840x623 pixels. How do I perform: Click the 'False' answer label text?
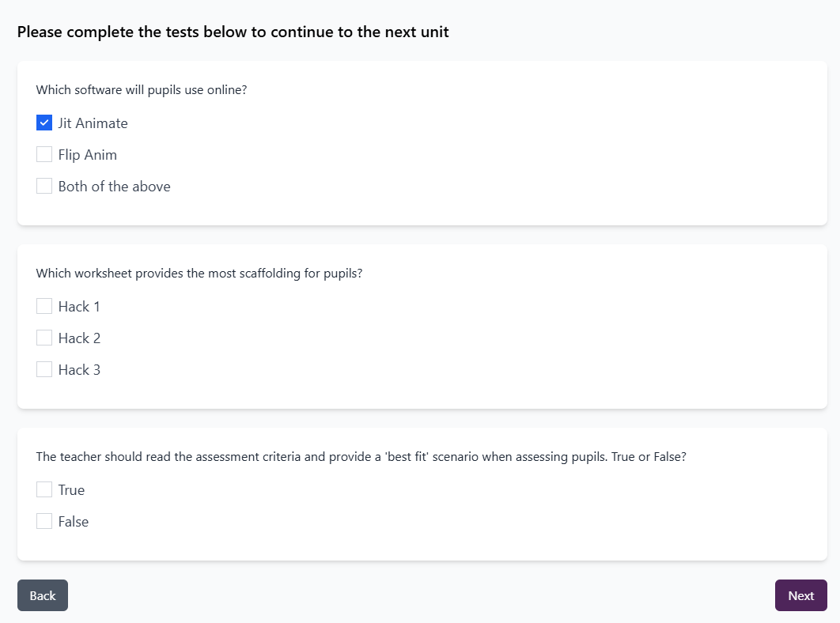[x=73, y=522]
